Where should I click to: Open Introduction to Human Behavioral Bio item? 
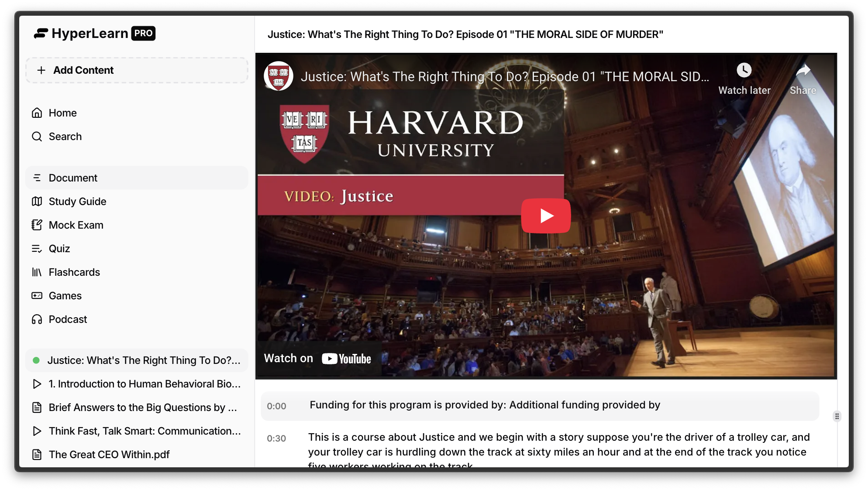[137, 384]
